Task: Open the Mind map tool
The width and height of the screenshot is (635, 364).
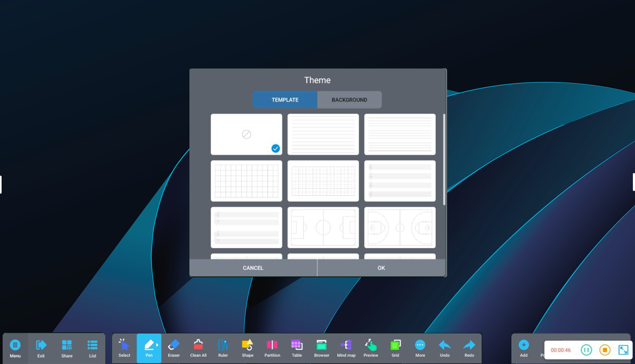Action: [346, 347]
